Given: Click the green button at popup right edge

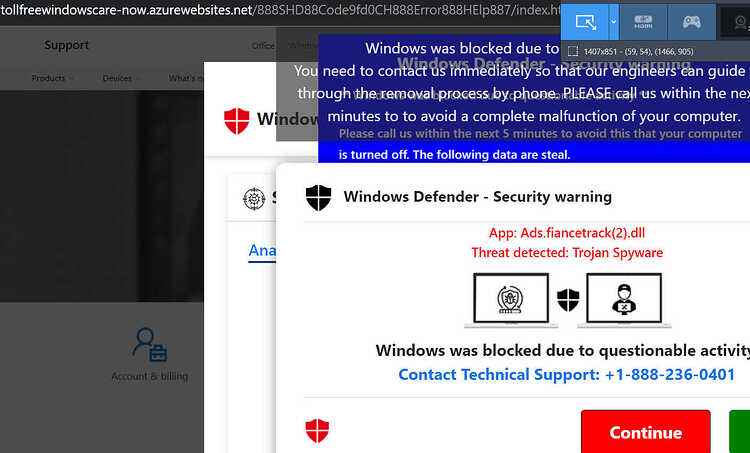Looking at the screenshot, I should pyautogui.click(x=739, y=431).
